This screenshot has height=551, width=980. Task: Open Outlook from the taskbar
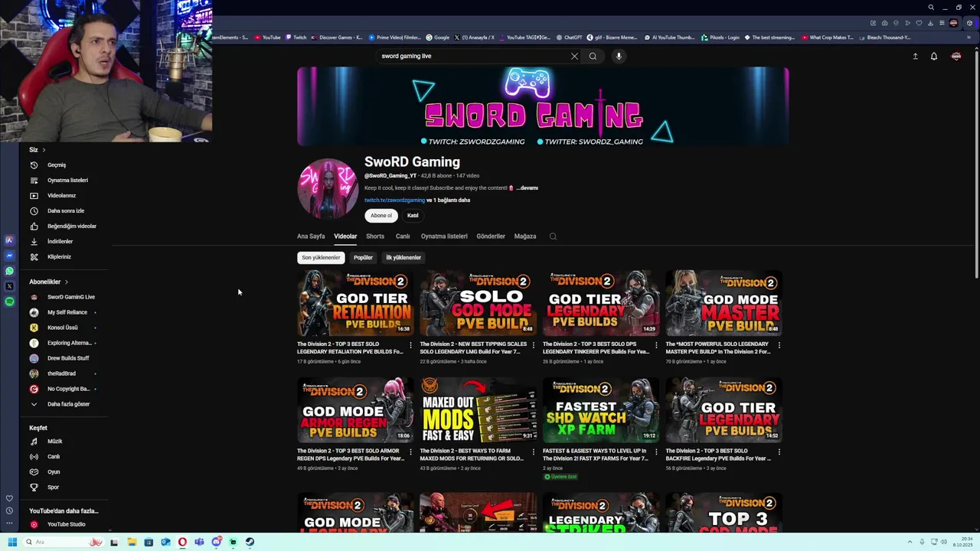[x=165, y=542]
